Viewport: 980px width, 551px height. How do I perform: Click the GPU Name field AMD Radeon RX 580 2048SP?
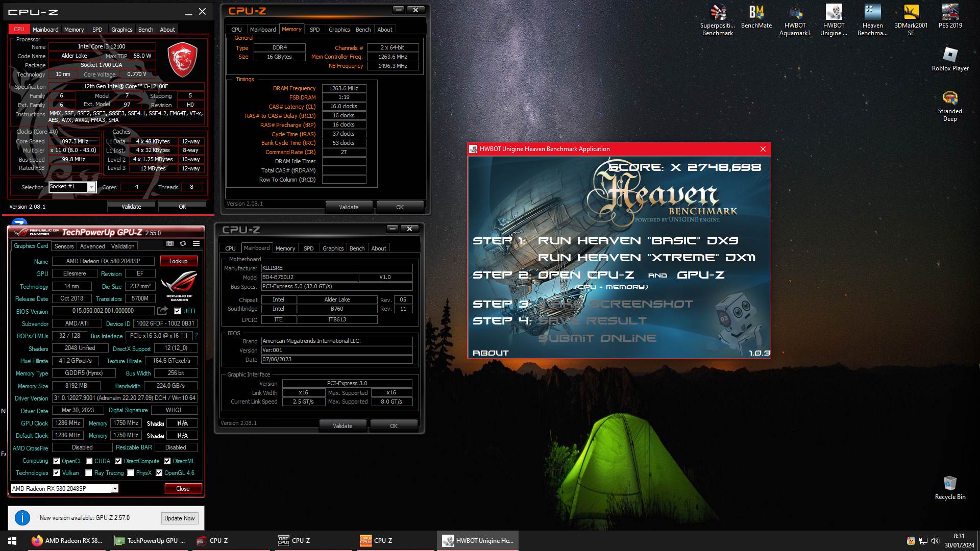102,261
